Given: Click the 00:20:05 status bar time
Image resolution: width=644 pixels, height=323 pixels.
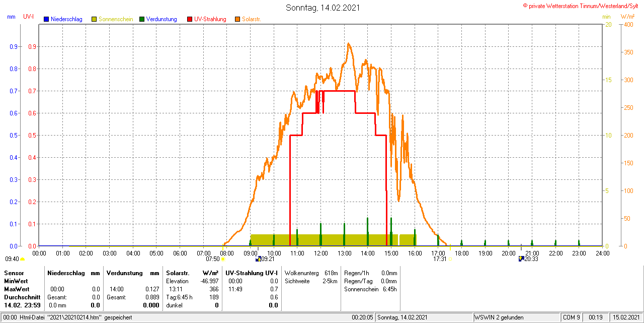Looking at the screenshot, I should (x=362, y=317).
